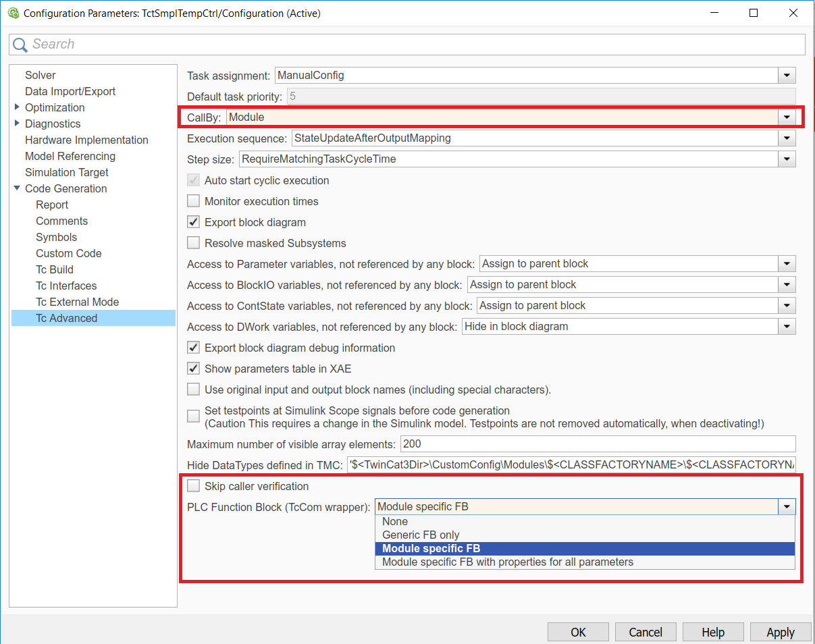Expand the Optimization tree node arrow
The height and width of the screenshot is (644, 815).
[17, 107]
